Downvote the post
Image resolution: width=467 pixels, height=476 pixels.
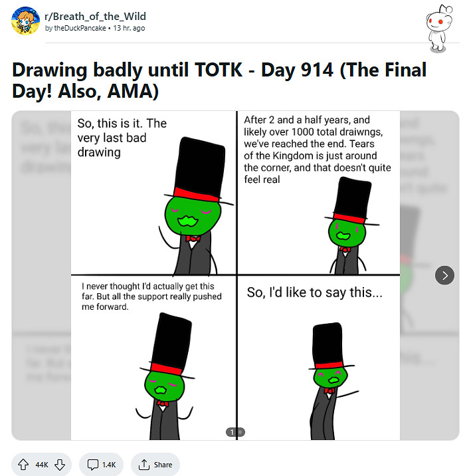click(60, 465)
